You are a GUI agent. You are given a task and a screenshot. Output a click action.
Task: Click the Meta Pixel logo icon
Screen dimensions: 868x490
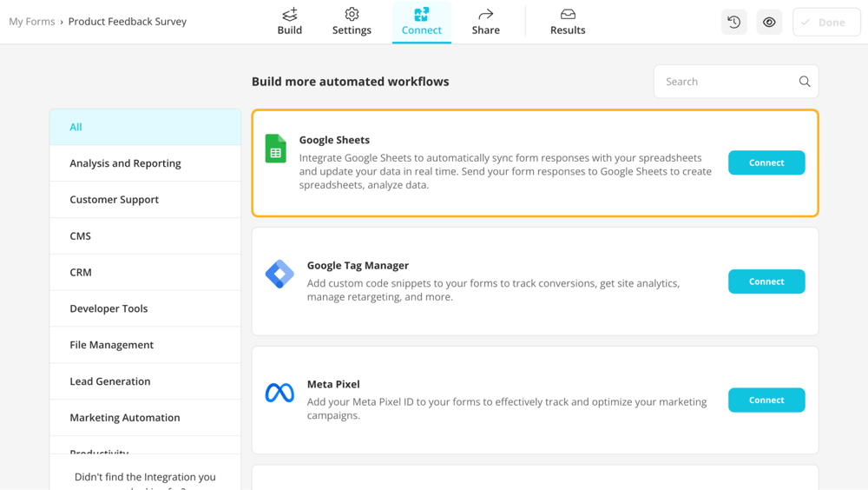click(279, 393)
